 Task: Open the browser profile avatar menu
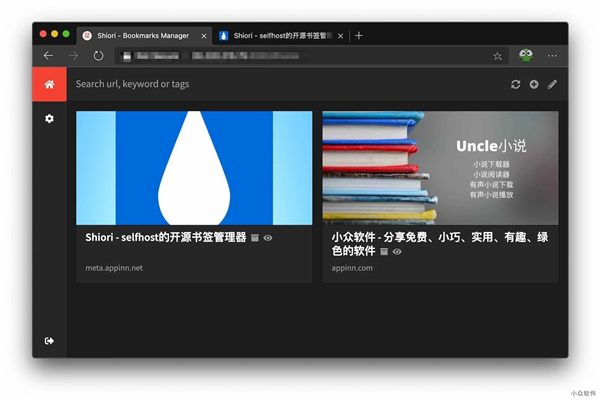tap(525, 56)
